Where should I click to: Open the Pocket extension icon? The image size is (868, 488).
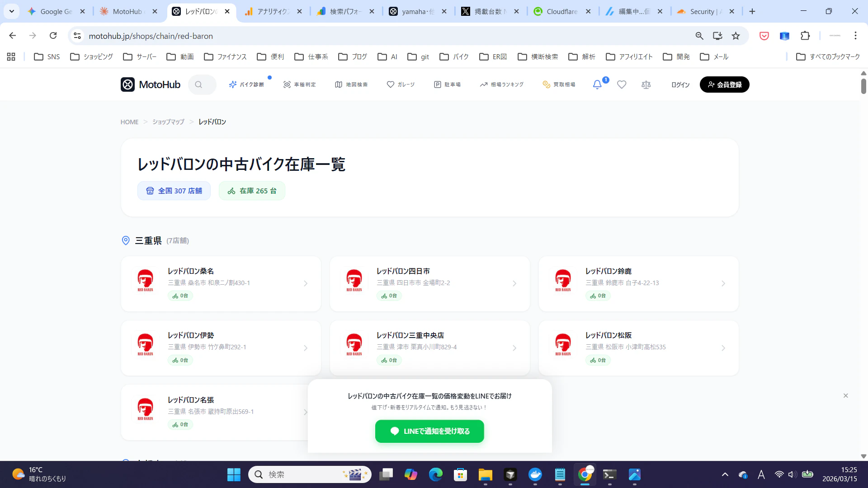click(x=764, y=36)
